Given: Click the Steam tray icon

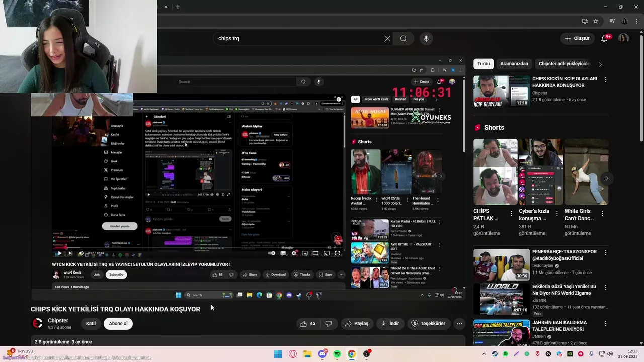Looking at the screenshot, I should [x=495, y=354].
